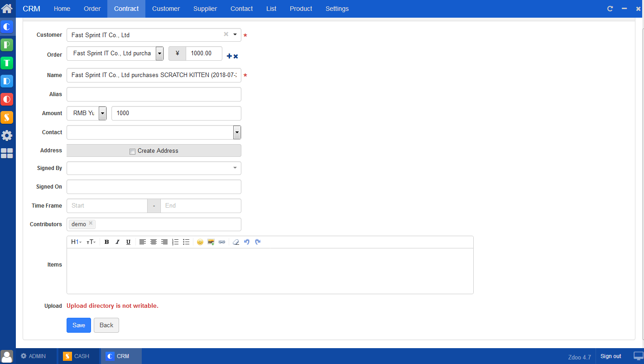Click the Time Frame Start field

tap(107, 206)
